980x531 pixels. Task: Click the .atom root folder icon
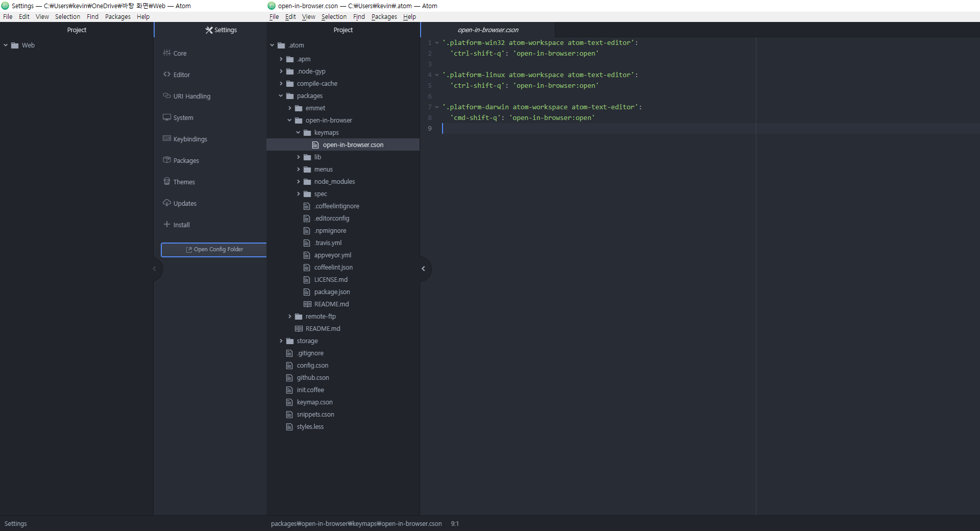281,45
